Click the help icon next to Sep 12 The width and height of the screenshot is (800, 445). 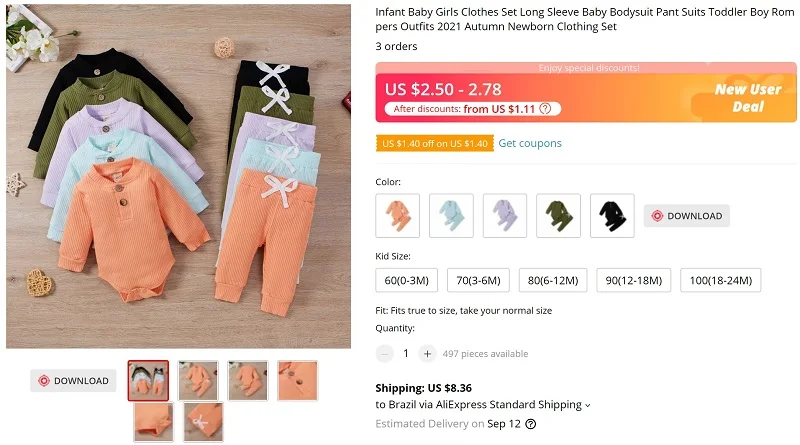click(531, 424)
